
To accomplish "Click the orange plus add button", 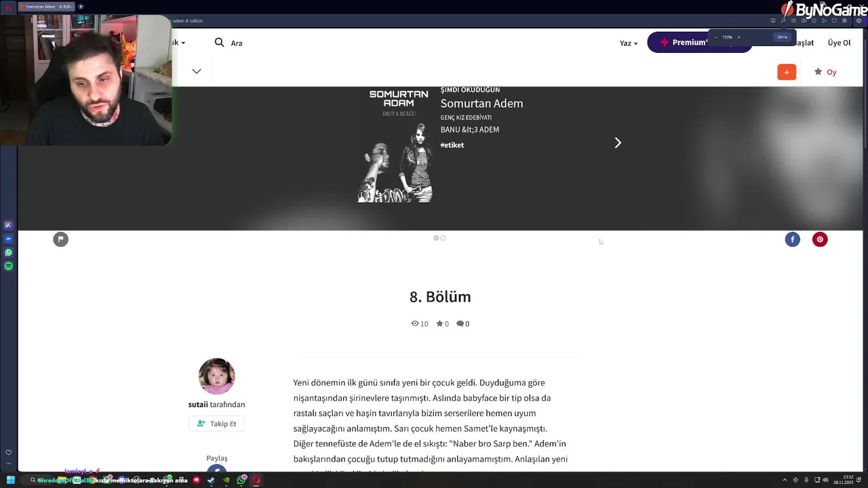I will tap(787, 72).
